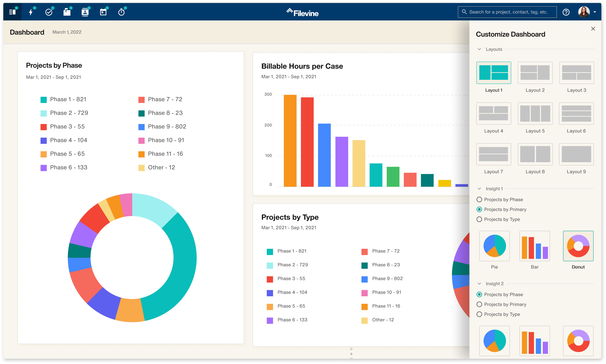
Task: Click the Customize Dashboard heading
Action: (510, 34)
